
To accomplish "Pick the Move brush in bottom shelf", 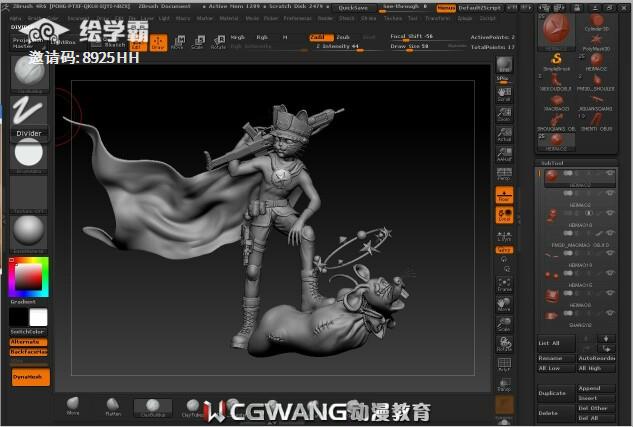I will click(73, 406).
